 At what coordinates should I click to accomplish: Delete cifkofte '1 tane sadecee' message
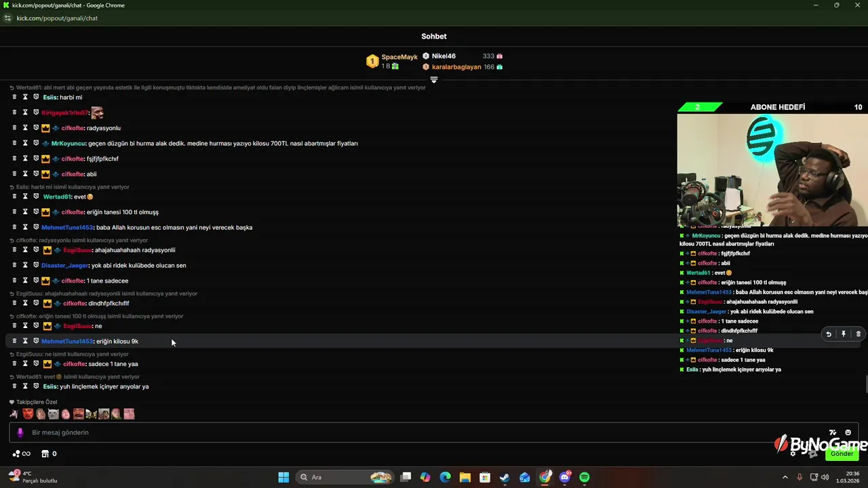(x=14, y=281)
